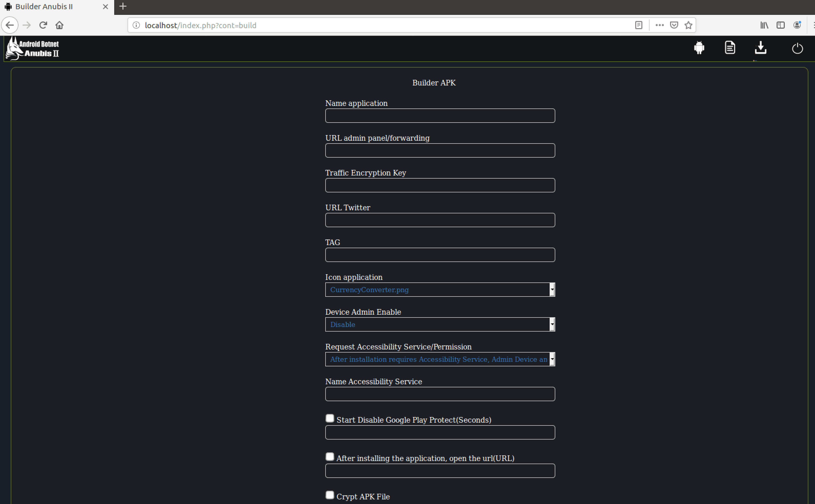This screenshot has height=504, width=815.
Task: Check 'After installing the application, open the url'
Action: click(330, 457)
